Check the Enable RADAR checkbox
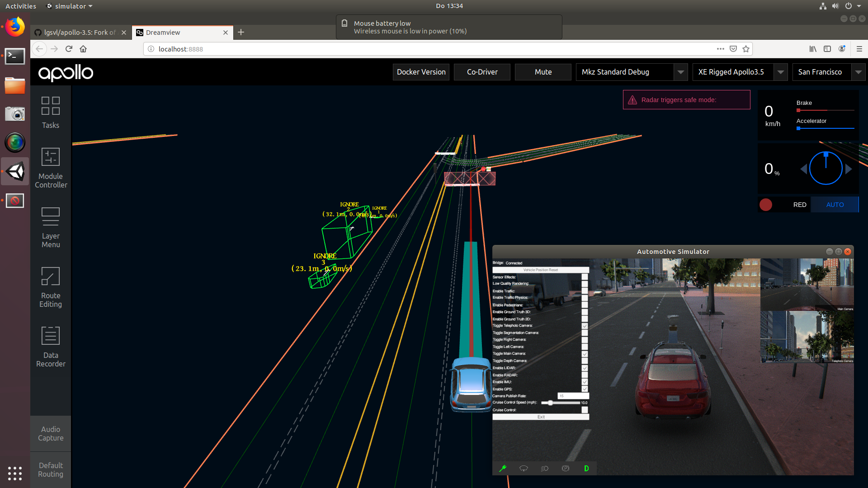 585,375
